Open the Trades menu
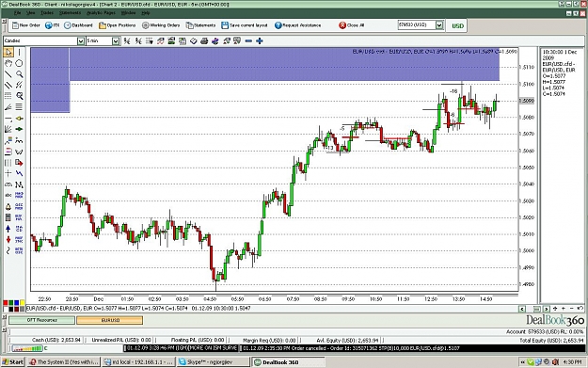The image size is (588, 368). 47,13
